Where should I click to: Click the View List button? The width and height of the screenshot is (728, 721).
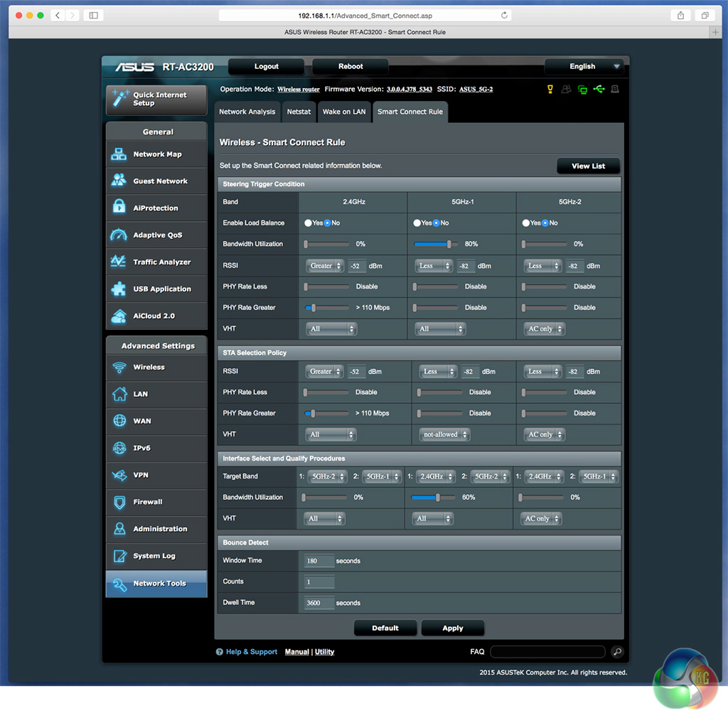(588, 166)
